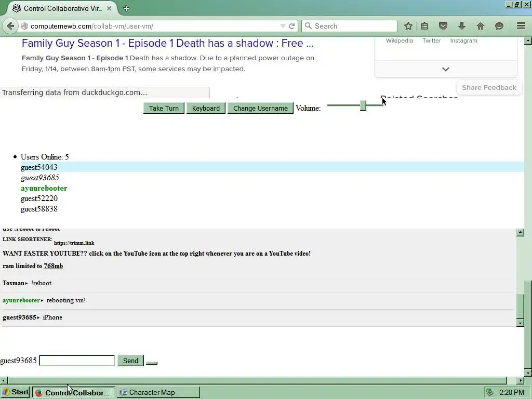This screenshot has width=532, height=399.
Task: Click the address bar URL field
Action: coord(153,26)
